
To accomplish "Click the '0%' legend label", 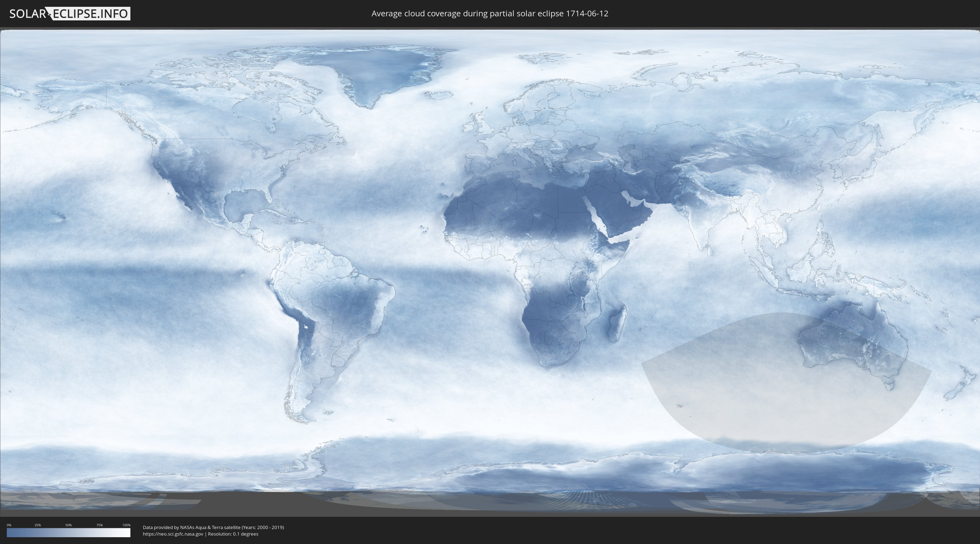I will (9, 525).
